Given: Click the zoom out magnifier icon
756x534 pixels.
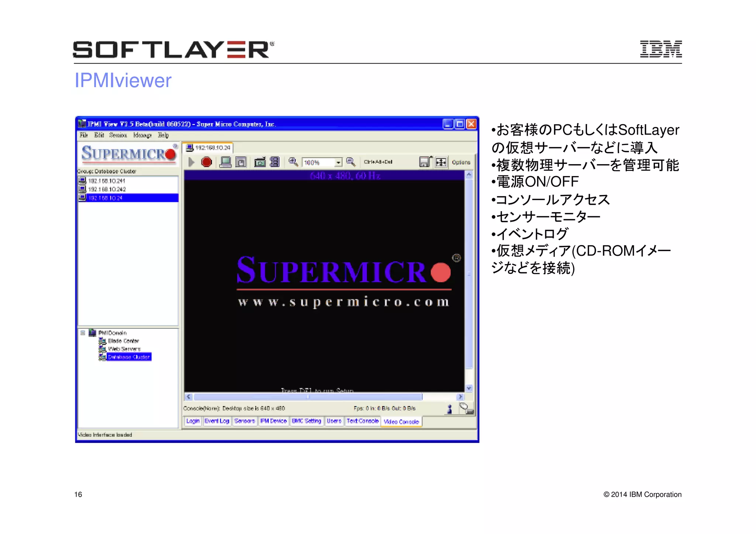Looking at the screenshot, I should pyautogui.click(x=351, y=162).
